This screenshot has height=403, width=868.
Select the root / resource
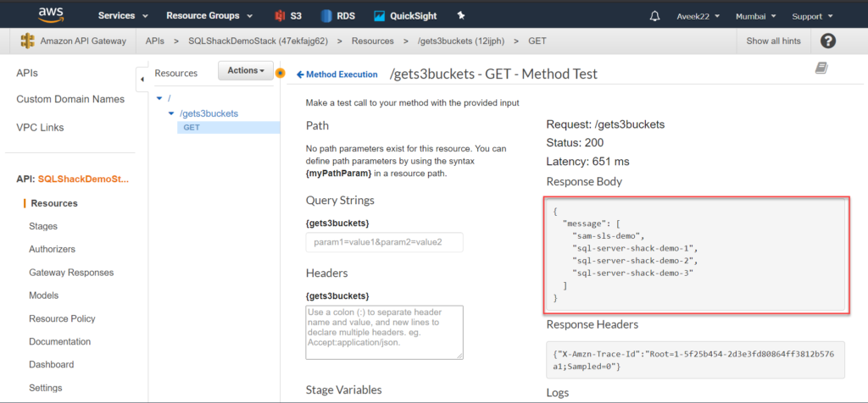tap(169, 98)
